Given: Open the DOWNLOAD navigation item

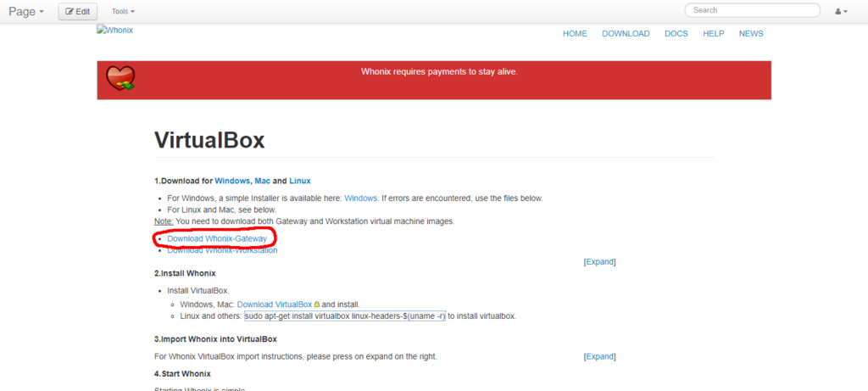Looking at the screenshot, I should coord(626,34).
